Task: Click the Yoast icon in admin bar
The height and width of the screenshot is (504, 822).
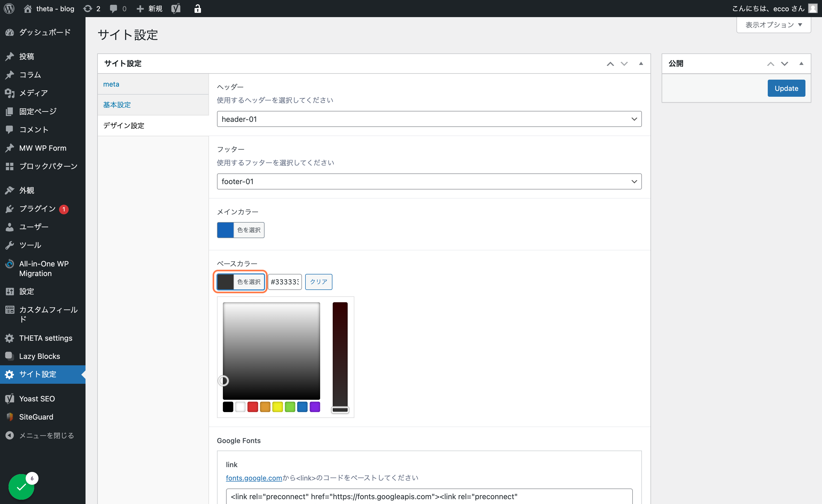Action: tap(176, 9)
